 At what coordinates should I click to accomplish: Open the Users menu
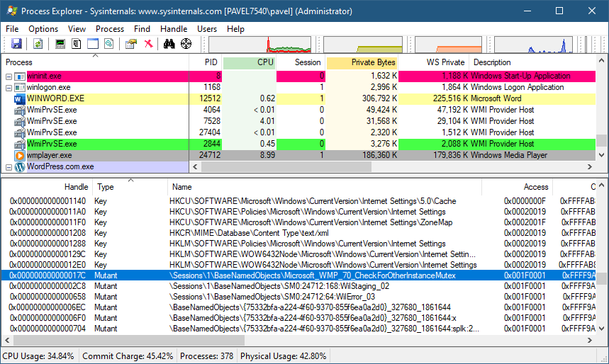[207, 29]
